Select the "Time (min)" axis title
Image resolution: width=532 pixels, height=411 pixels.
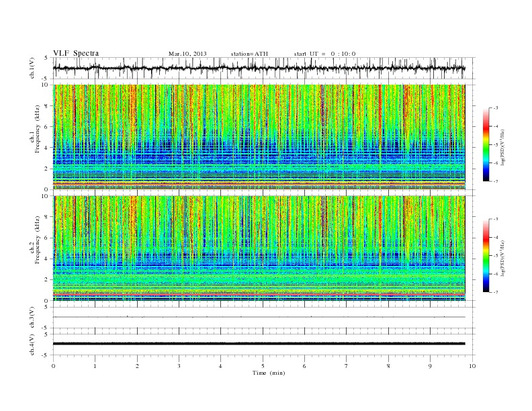[x=269, y=373]
